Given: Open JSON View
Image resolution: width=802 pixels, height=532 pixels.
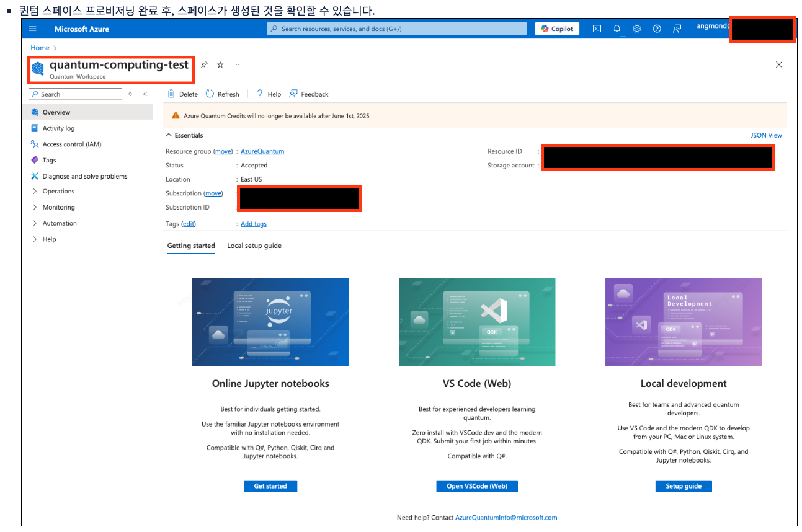Looking at the screenshot, I should 767,135.
